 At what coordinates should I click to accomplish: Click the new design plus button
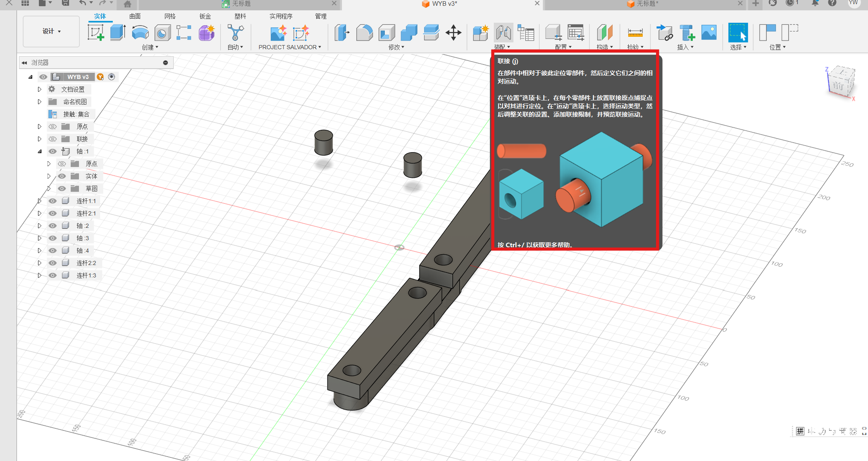[x=756, y=3]
